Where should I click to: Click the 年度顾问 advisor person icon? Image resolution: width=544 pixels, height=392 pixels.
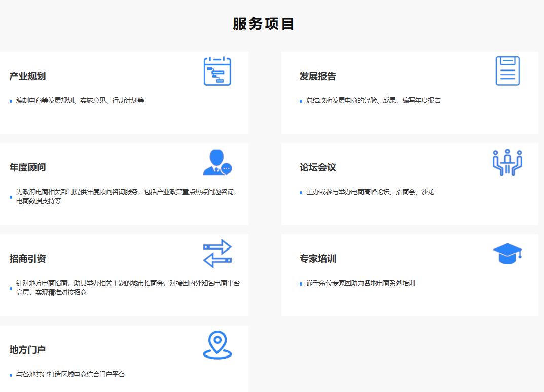(x=217, y=162)
